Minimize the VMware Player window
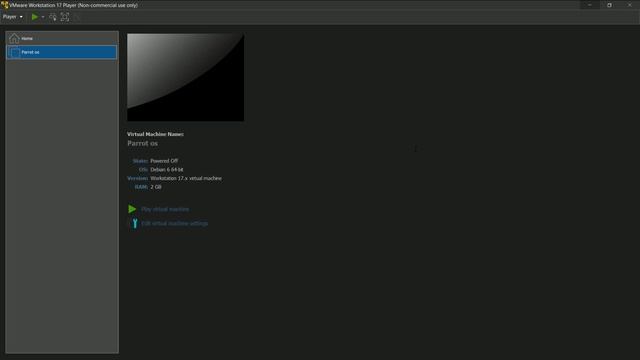 (590, 5)
